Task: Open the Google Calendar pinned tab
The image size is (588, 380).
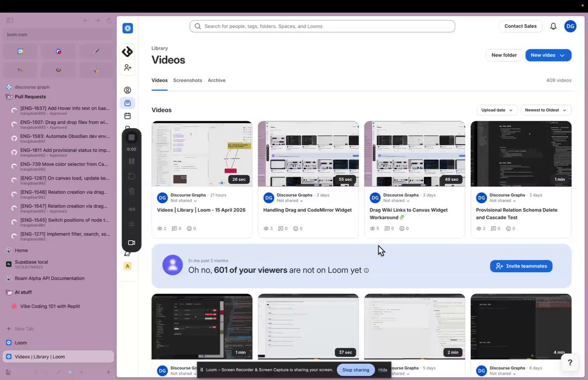Action: [x=20, y=51]
